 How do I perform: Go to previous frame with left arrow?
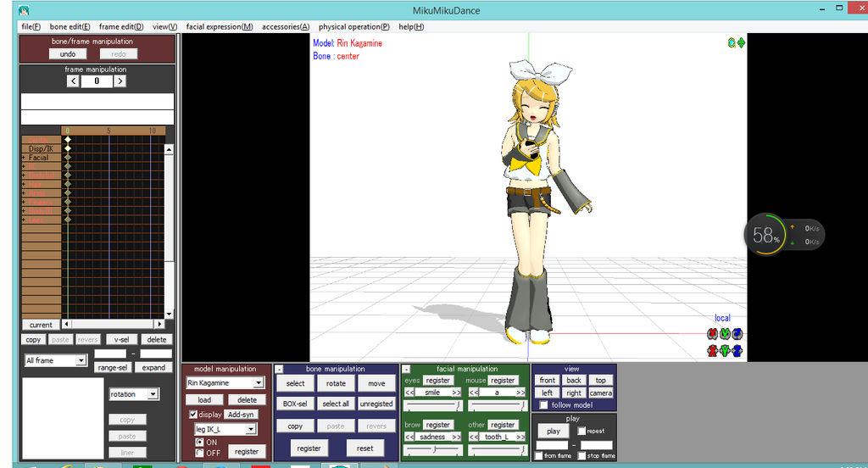(x=73, y=81)
